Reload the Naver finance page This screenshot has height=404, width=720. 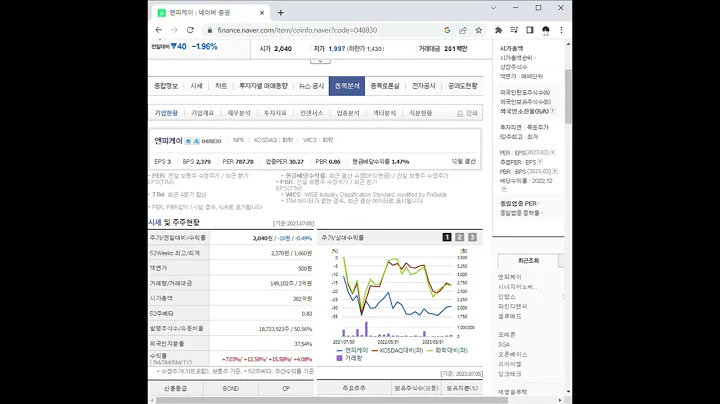point(190,30)
